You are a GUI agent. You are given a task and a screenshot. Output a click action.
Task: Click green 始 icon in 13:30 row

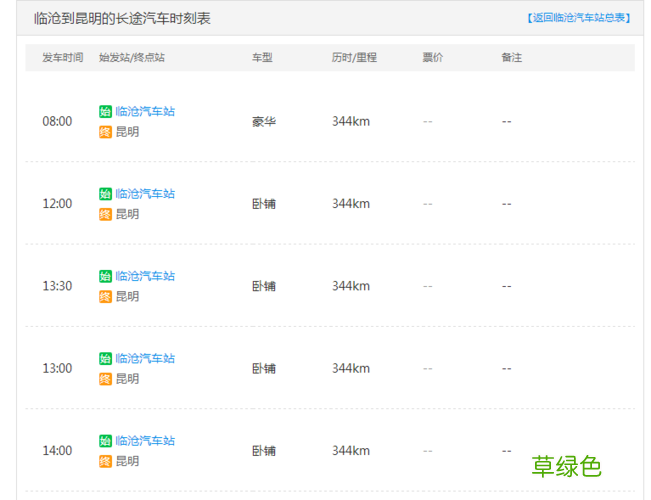[105, 276]
